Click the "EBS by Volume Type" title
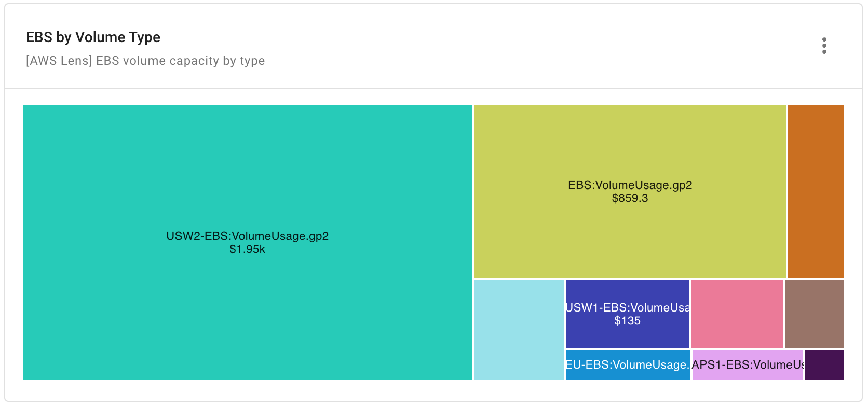This screenshot has height=406, width=868. point(93,37)
